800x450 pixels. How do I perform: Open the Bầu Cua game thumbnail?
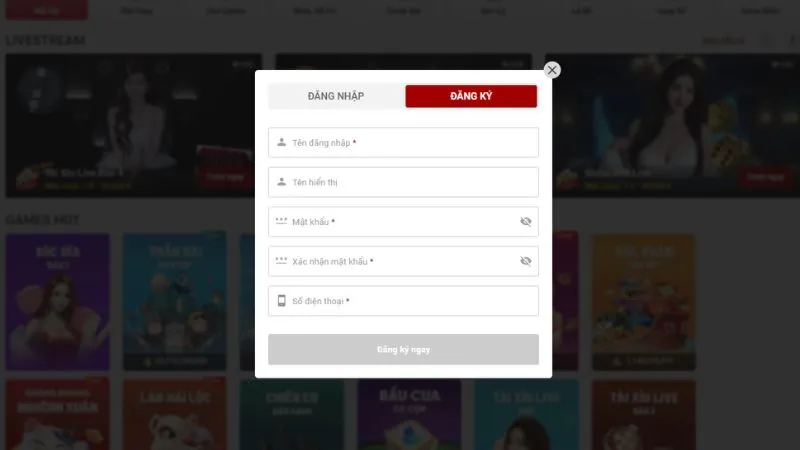(x=409, y=414)
